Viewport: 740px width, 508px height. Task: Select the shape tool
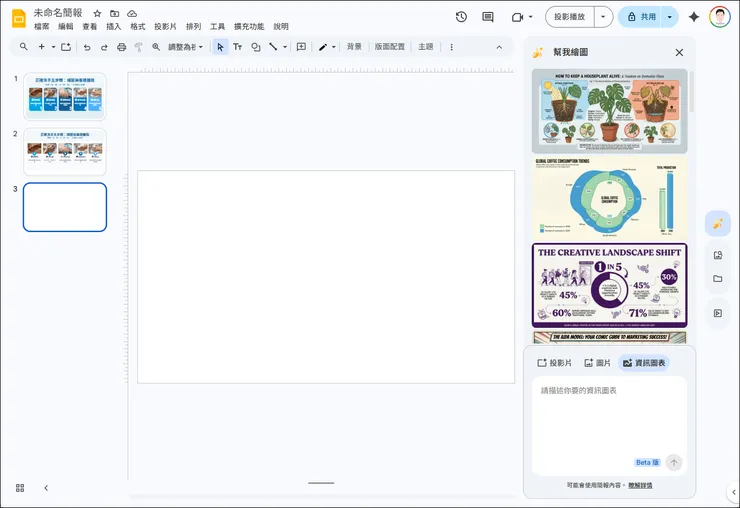[x=256, y=47]
